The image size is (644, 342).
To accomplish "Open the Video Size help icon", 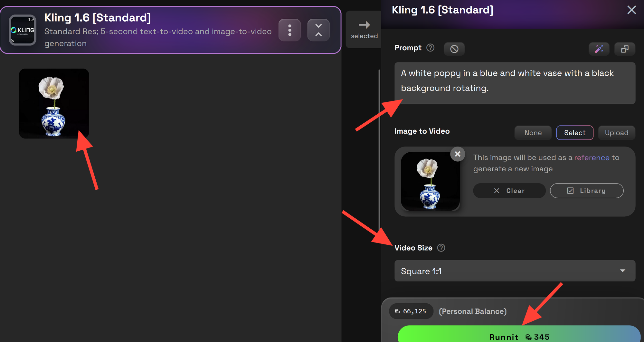I will point(441,248).
